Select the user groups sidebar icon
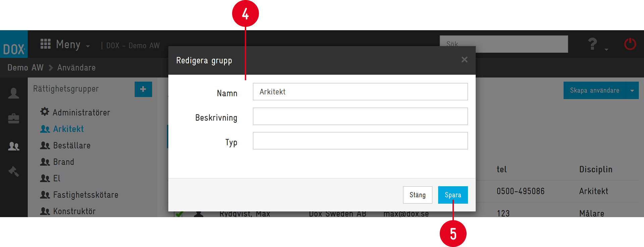The height and width of the screenshot is (247, 644). pos(14,146)
